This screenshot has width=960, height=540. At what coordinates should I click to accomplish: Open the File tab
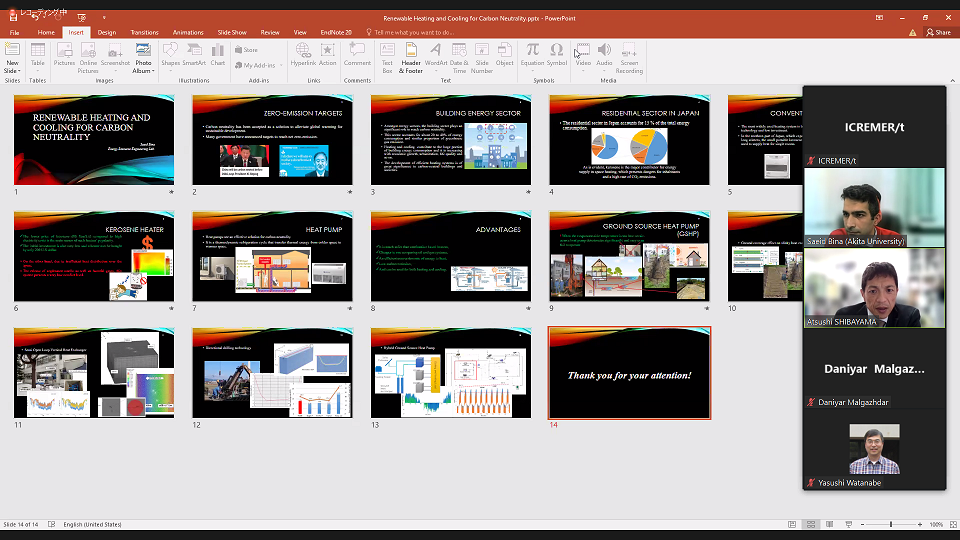[15, 32]
